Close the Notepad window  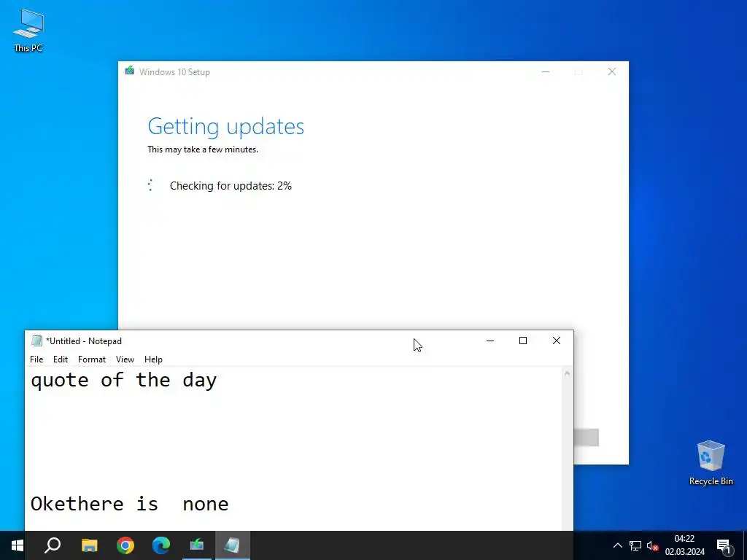(x=557, y=341)
